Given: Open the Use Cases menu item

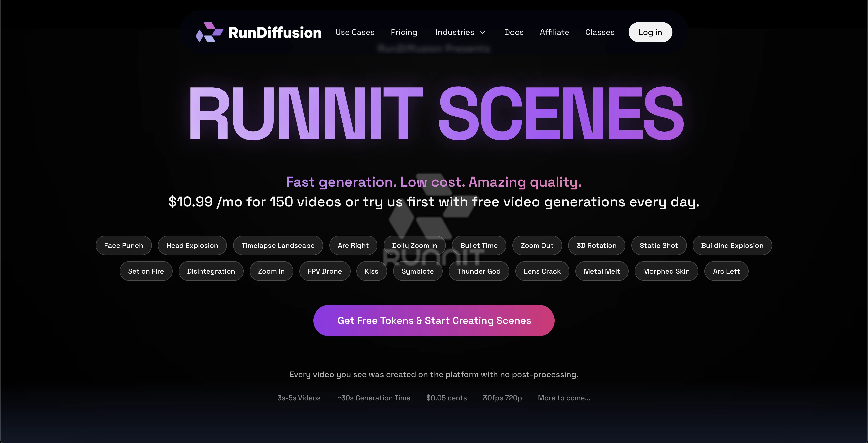Looking at the screenshot, I should (x=355, y=32).
